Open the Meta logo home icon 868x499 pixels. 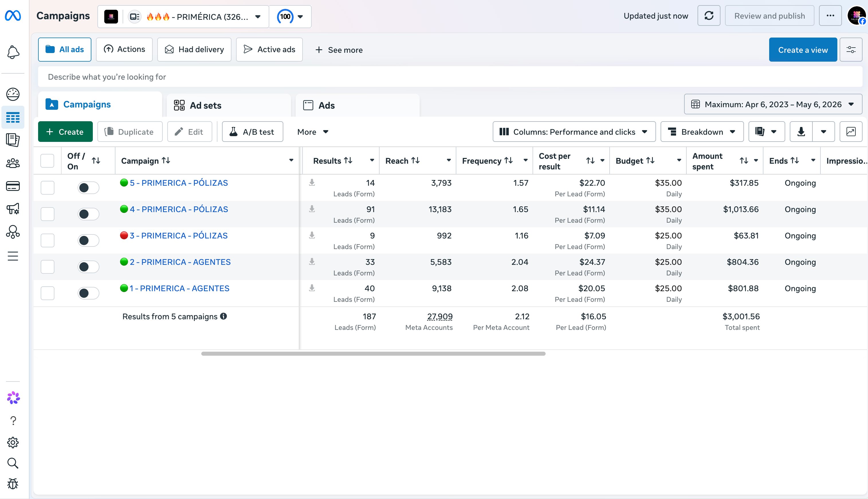click(13, 16)
